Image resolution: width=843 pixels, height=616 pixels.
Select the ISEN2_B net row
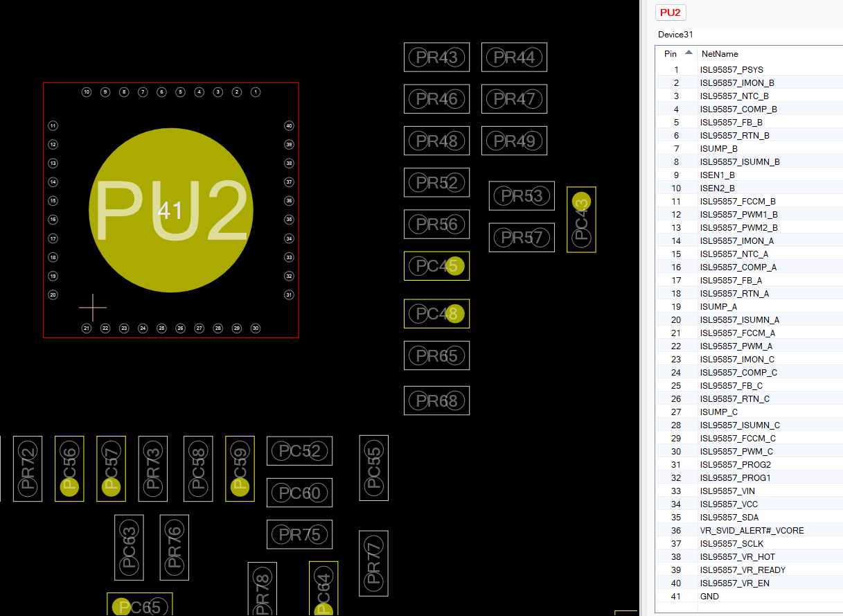pos(749,188)
